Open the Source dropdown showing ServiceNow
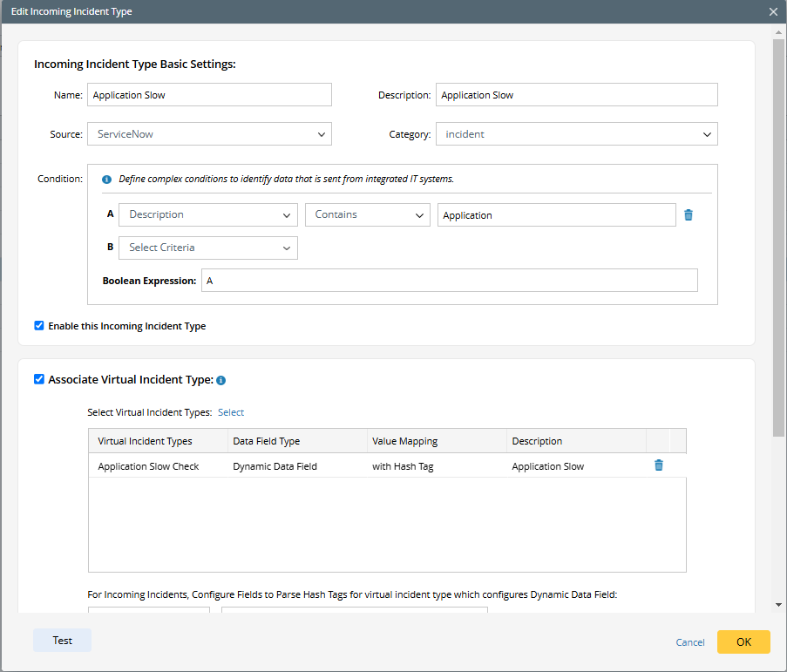 pos(209,134)
